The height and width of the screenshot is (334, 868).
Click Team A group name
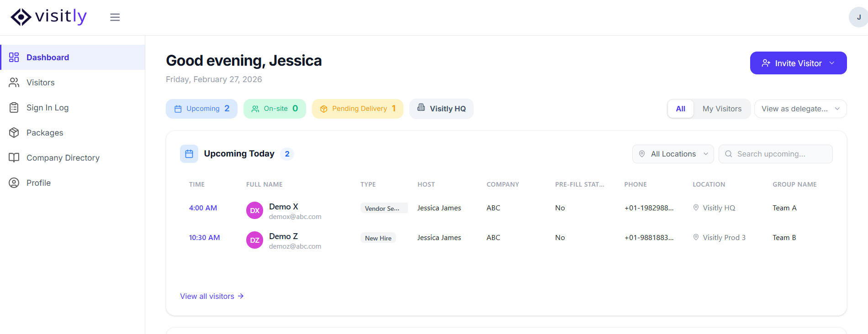click(784, 208)
